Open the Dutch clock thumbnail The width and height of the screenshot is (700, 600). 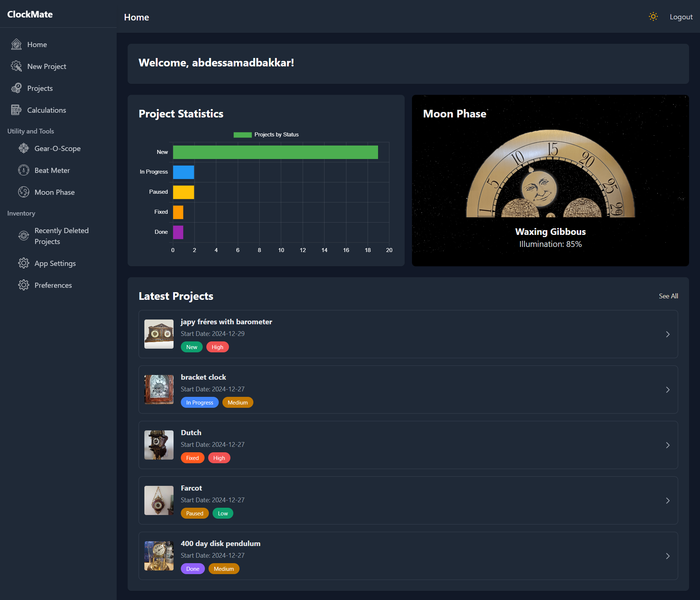(x=159, y=445)
